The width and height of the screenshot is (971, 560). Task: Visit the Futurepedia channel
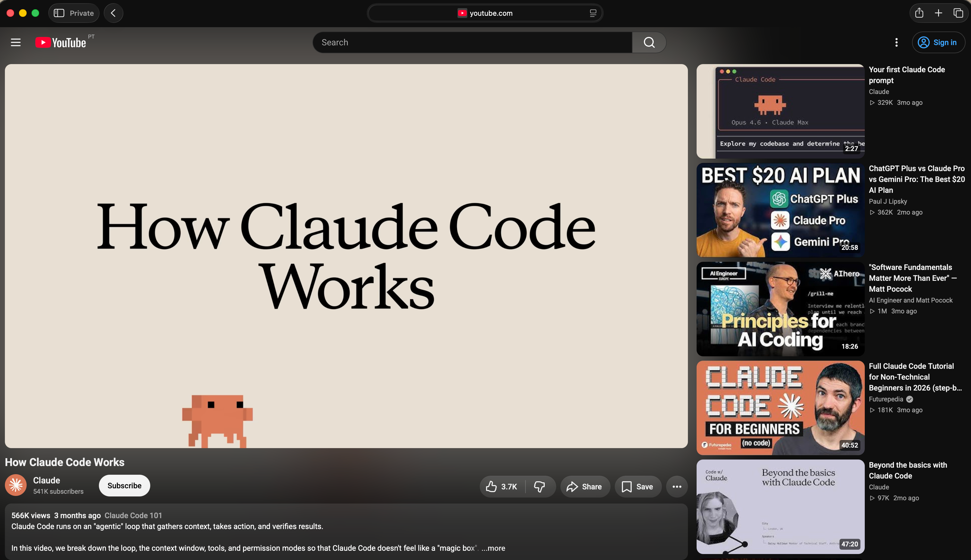pos(886,399)
